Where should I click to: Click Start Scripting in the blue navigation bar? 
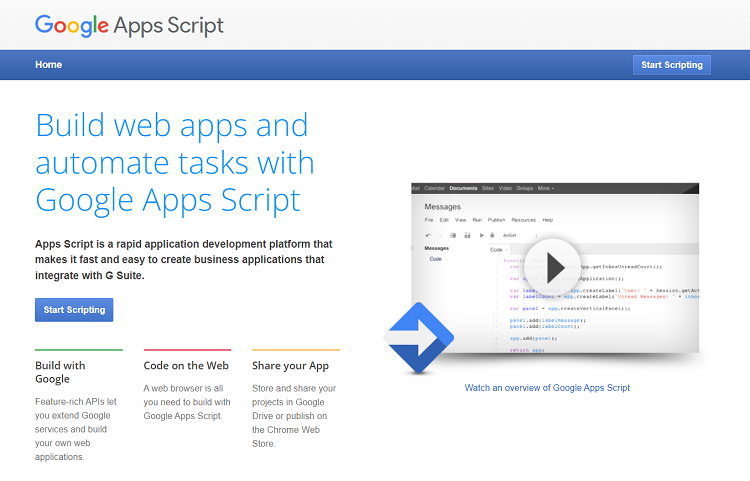(672, 65)
